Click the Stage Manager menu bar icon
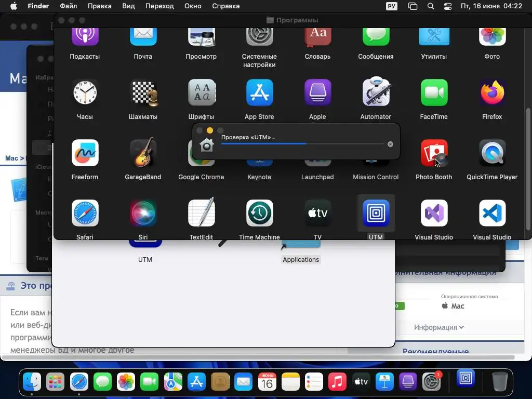The image size is (532, 399). click(413, 6)
